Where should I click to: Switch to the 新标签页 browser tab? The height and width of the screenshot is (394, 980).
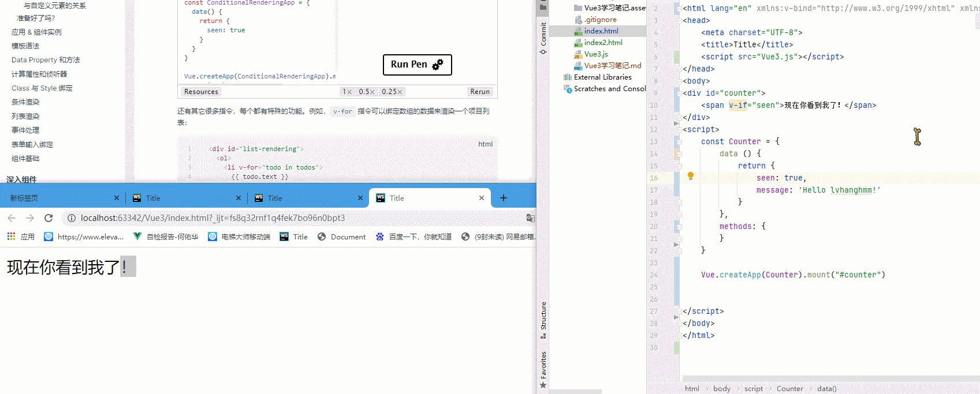[62, 198]
